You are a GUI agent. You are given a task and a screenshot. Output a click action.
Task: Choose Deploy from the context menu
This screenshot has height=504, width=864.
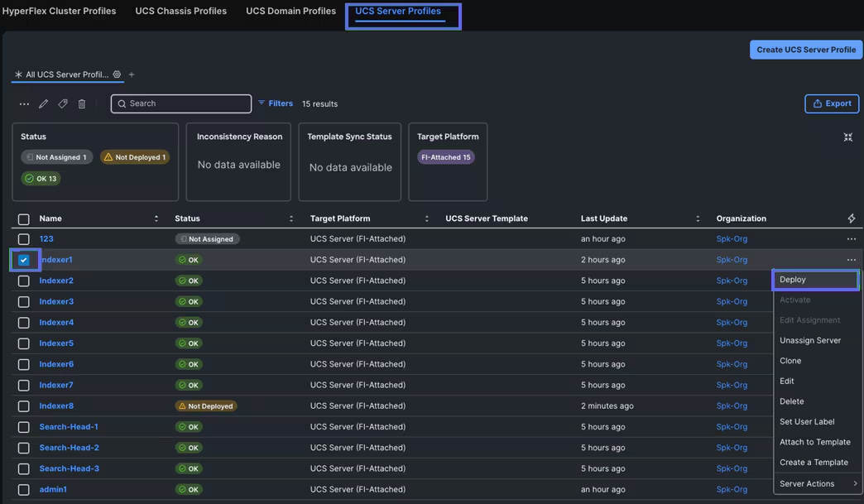click(x=814, y=280)
